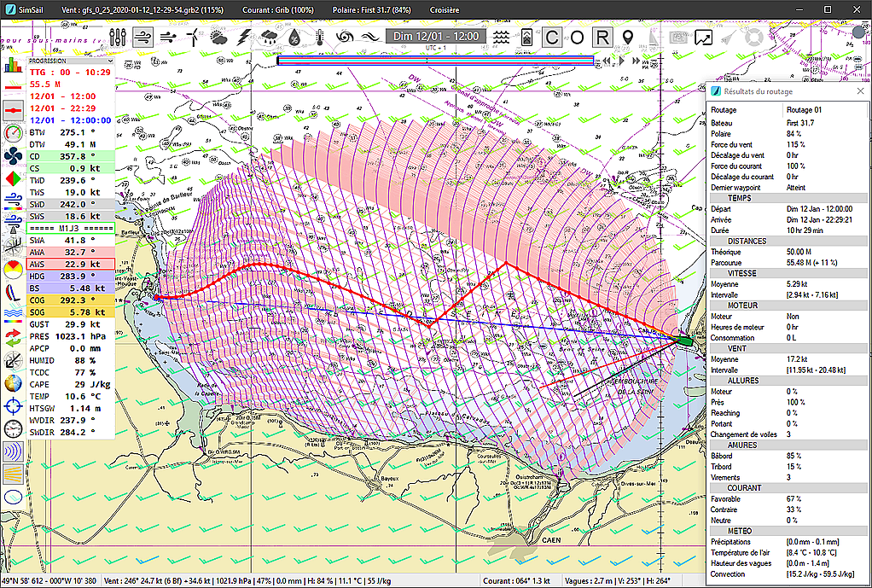The width and height of the screenshot is (872, 588).
Task: Toggle the boxed C chart button
Action: (x=552, y=38)
